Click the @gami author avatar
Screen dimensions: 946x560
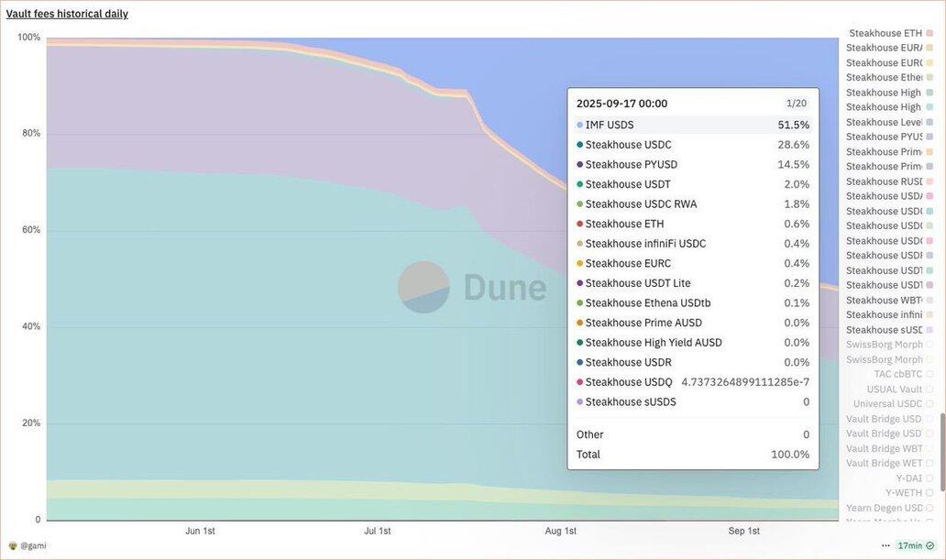click(13, 545)
